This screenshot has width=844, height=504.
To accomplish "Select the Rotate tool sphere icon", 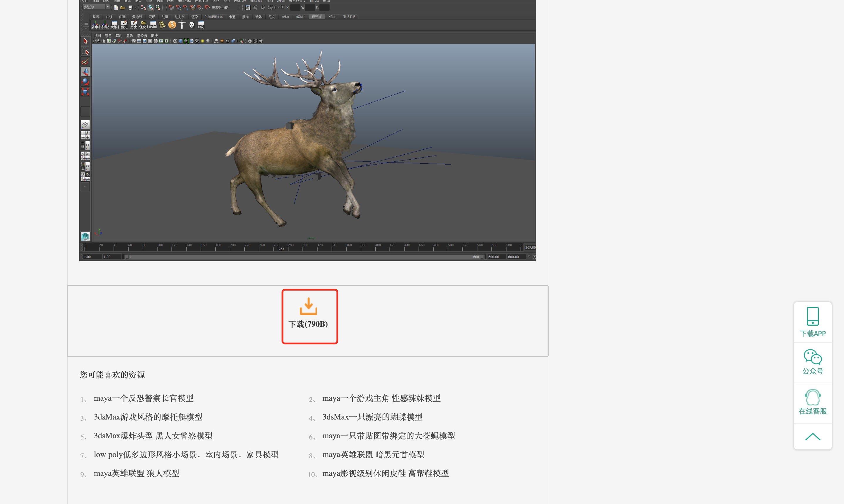I will point(85,82).
